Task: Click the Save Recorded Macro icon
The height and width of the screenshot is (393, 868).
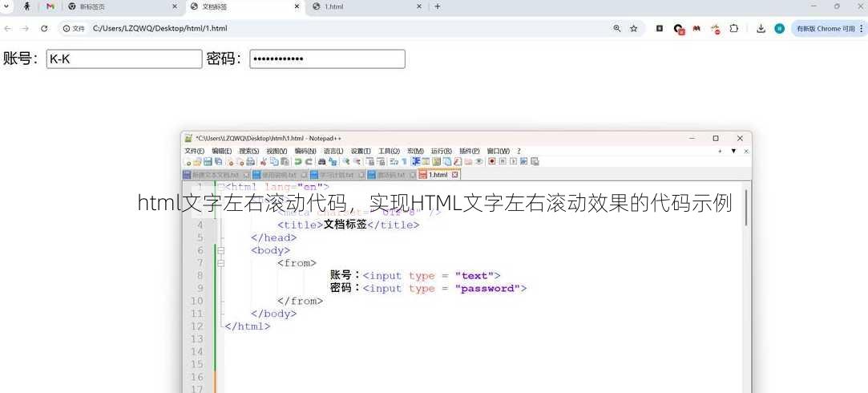Action: [x=535, y=161]
